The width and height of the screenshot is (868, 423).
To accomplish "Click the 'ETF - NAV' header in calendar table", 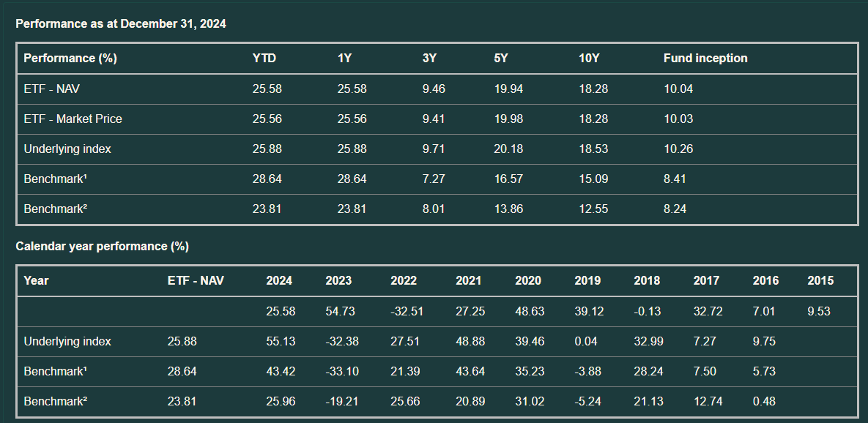I will click(196, 280).
